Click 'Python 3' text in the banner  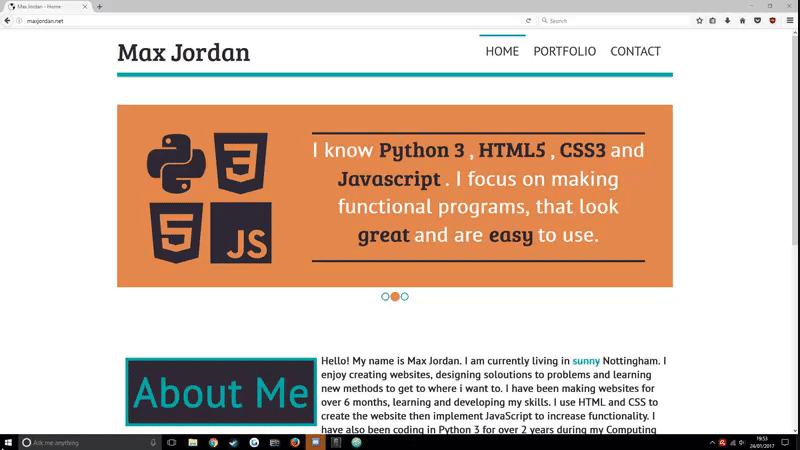[421, 151]
